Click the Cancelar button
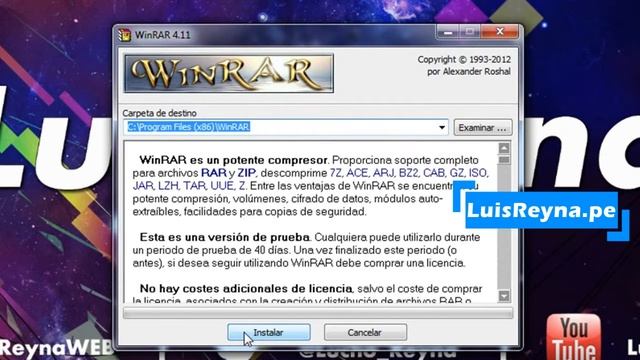The height and width of the screenshot is (360, 640). tap(365, 332)
